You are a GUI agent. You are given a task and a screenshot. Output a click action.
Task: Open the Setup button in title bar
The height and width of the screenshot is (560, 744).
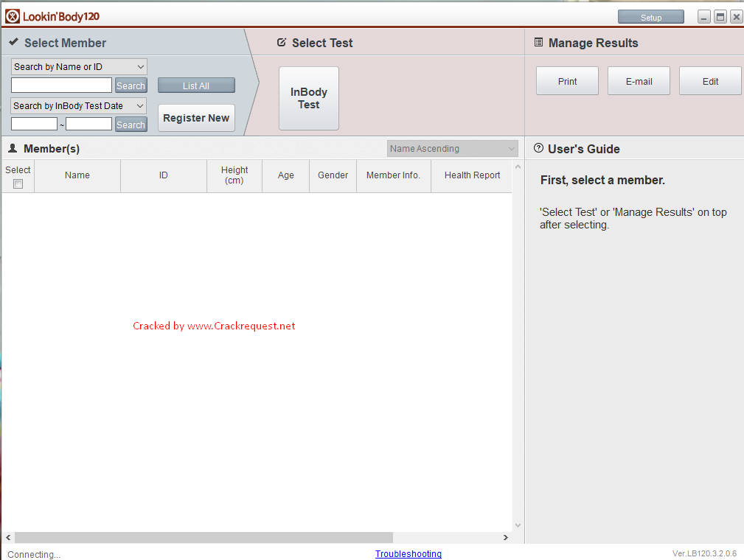point(650,17)
